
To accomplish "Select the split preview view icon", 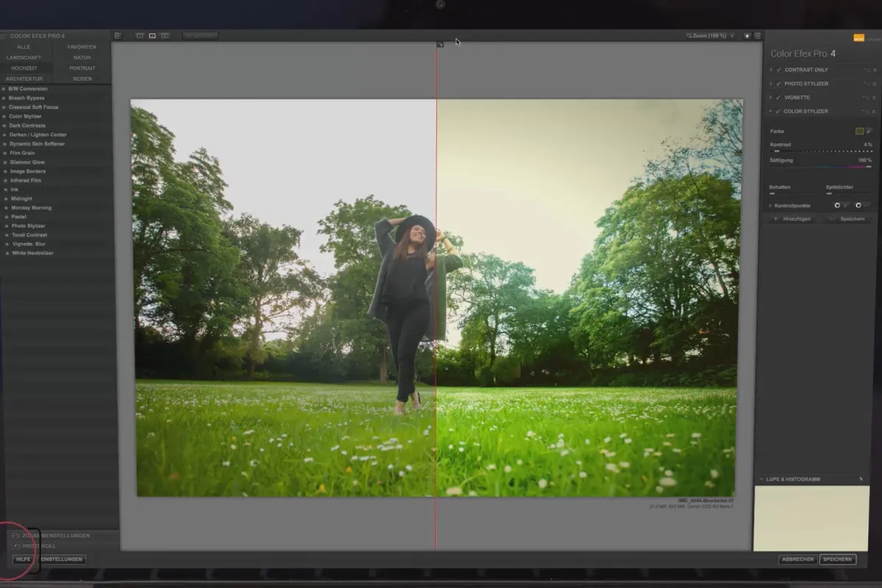I will point(152,35).
